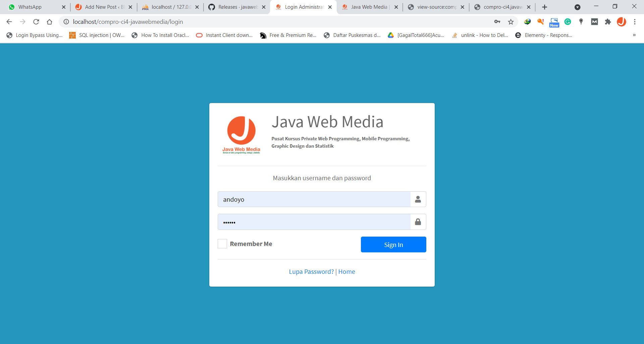
Task: Open Chrome's three-dot menu
Action: pyautogui.click(x=635, y=21)
